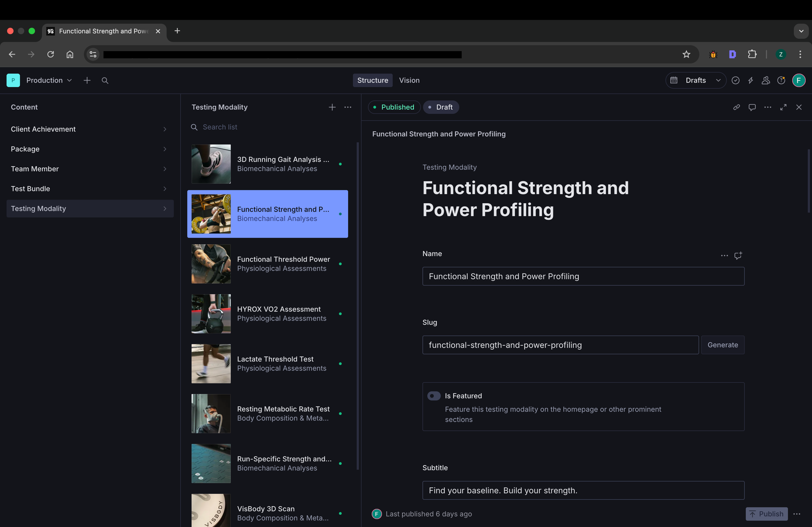812x527 pixels.
Task: Open the Drafts perspective dropdown
Action: 696,81
